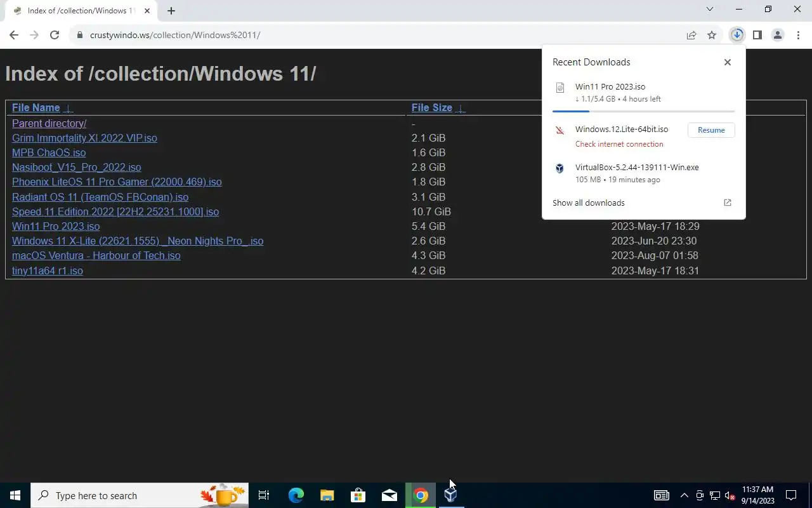Click the taskbar search box
Viewport: 812px width, 508px height.
tap(140, 495)
